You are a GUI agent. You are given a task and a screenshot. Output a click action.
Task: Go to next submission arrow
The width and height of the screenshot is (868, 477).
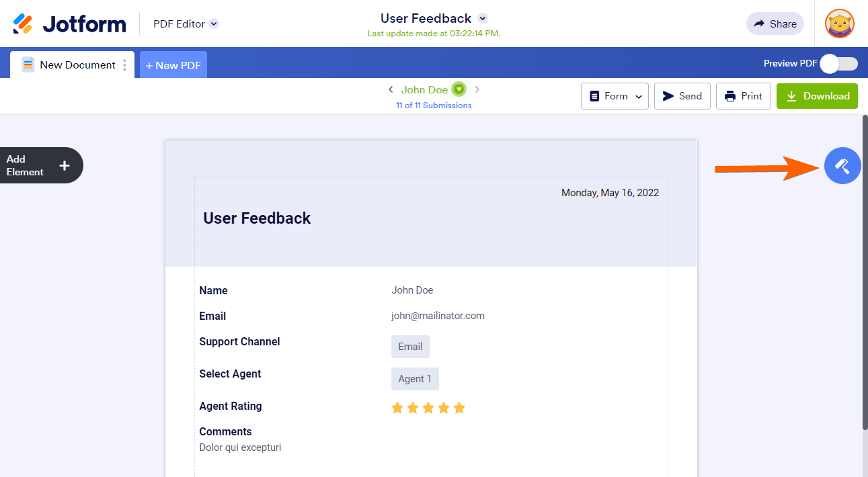click(x=477, y=89)
